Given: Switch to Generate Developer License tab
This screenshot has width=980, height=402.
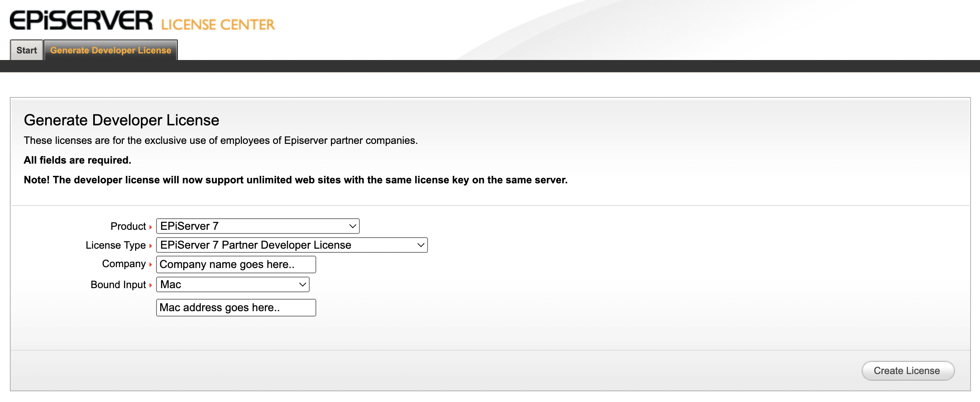Looking at the screenshot, I should (110, 50).
